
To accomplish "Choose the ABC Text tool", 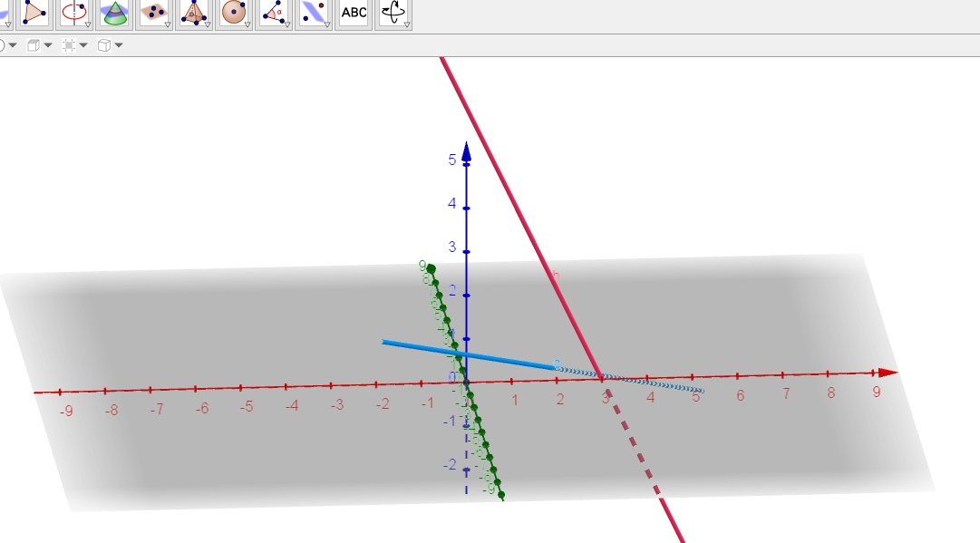I will 354,12.
